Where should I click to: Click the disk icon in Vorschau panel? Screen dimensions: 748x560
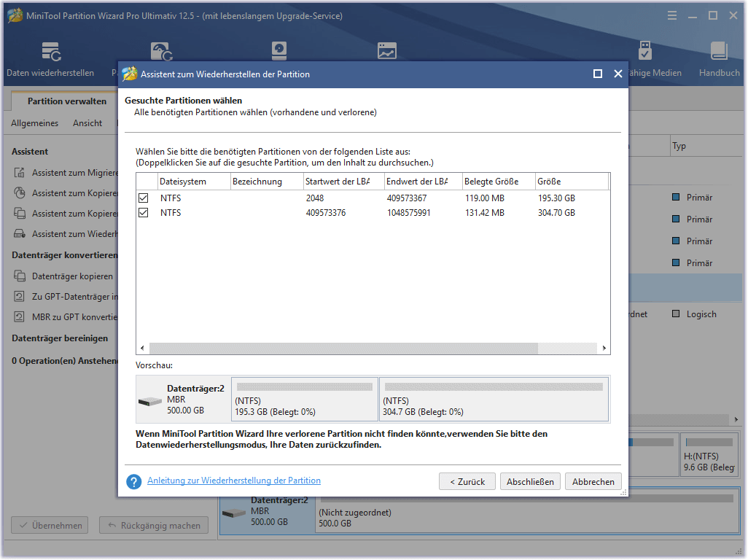(x=150, y=401)
